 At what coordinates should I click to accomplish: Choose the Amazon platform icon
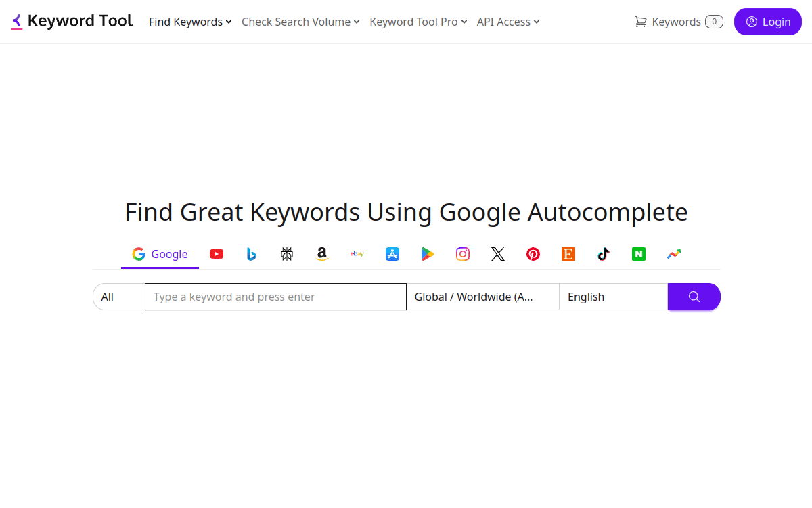pos(322,254)
